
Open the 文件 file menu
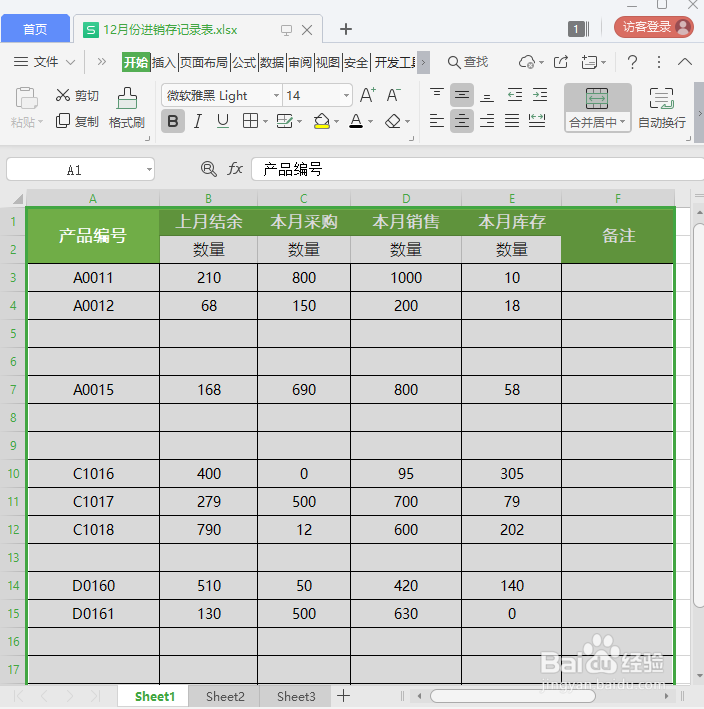(x=44, y=62)
